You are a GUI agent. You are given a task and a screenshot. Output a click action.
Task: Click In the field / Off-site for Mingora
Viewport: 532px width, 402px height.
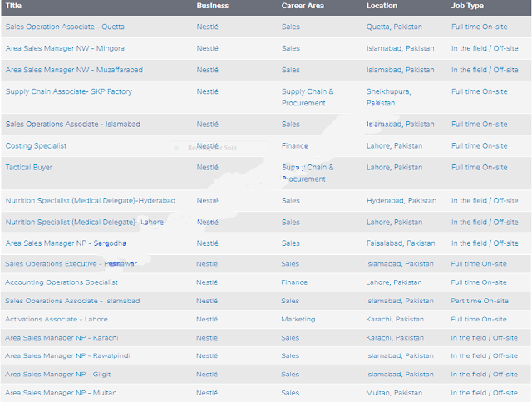[x=485, y=48]
